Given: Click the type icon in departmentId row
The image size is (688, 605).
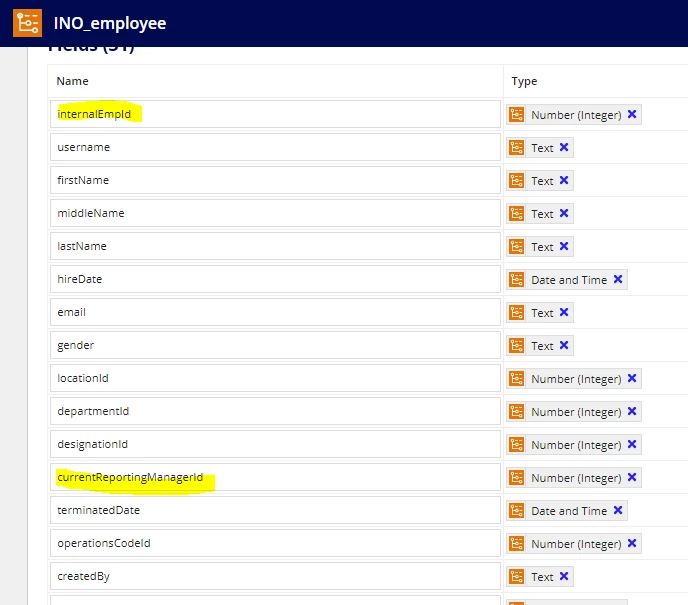Looking at the screenshot, I should [x=516, y=412].
